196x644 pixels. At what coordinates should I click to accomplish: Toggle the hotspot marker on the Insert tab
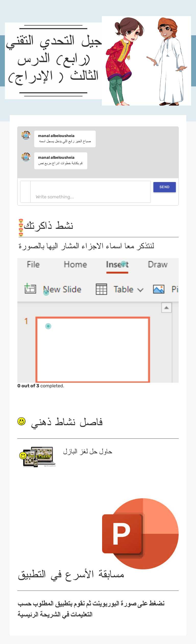pos(123,264)
